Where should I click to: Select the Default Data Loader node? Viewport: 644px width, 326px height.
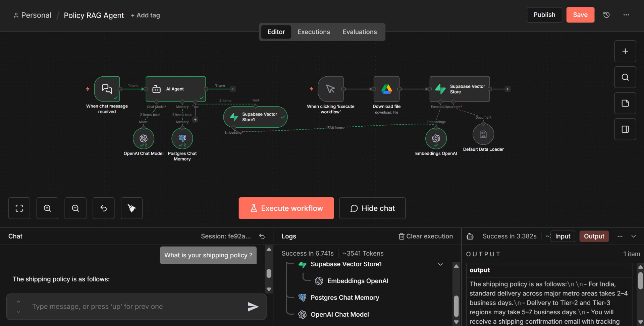483,134
